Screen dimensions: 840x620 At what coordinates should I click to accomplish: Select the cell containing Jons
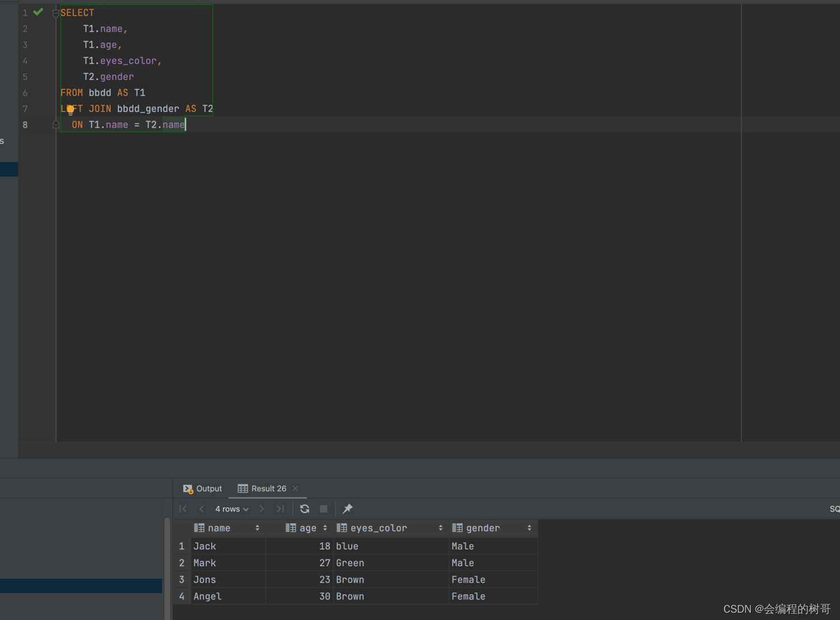click(x=228, y=580)
